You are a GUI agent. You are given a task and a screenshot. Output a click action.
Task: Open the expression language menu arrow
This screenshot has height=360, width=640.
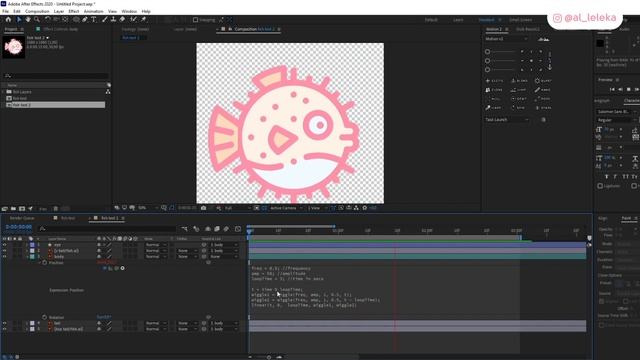coord(122,269)
